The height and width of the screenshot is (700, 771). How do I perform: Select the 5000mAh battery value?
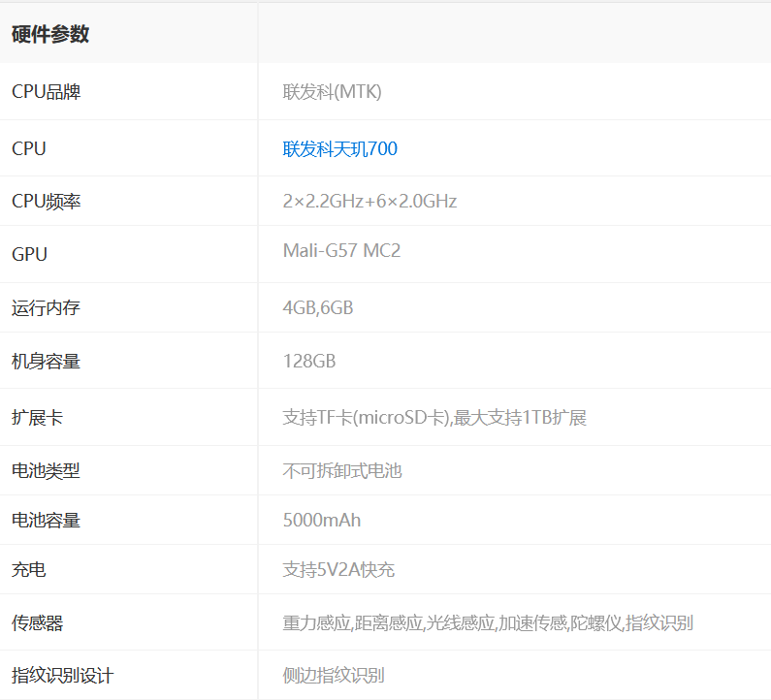322,520
